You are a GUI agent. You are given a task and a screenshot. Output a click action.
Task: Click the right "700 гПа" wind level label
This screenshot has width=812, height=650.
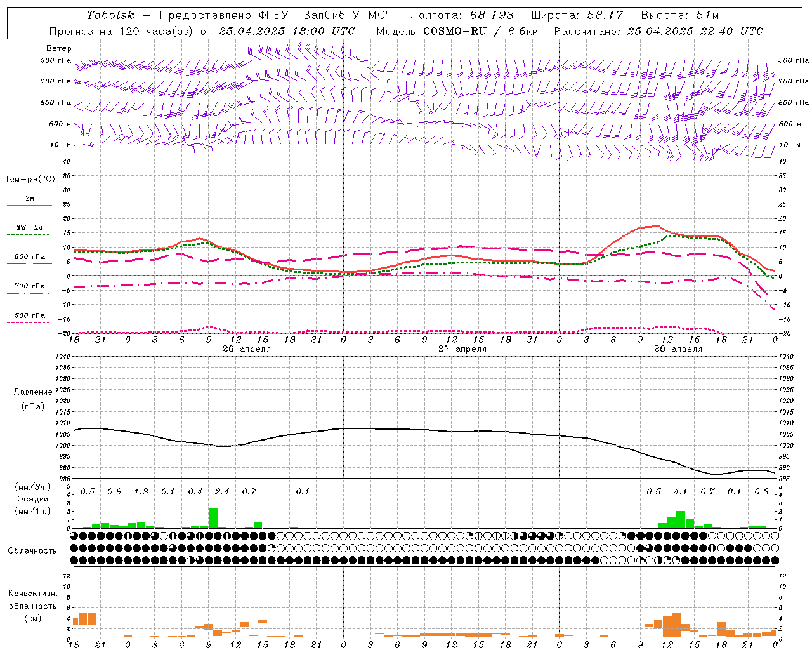point(794,81)
